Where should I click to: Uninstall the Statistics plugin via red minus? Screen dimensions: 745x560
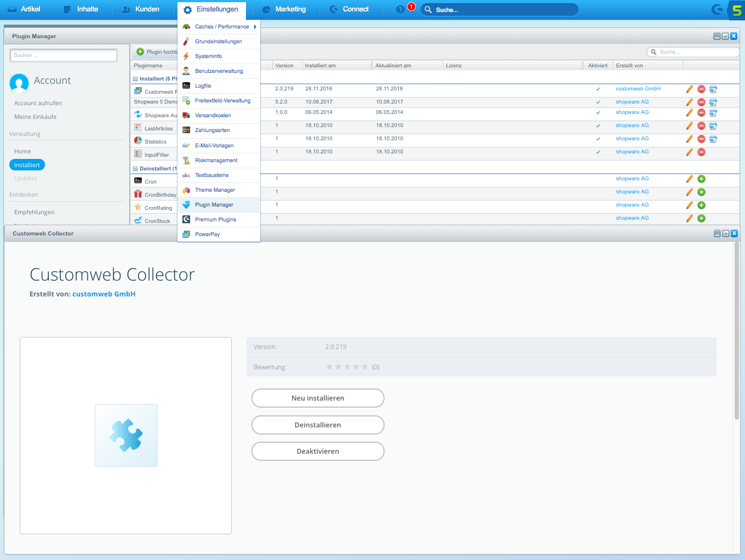tap(701, 139)
